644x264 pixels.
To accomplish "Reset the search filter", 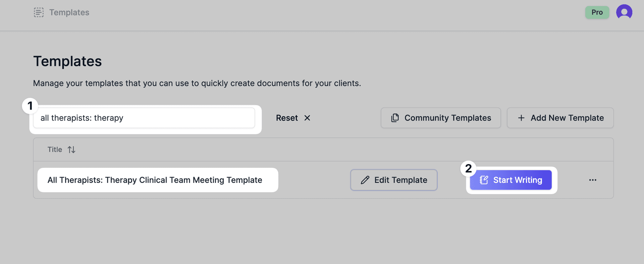I will point(293,118).
